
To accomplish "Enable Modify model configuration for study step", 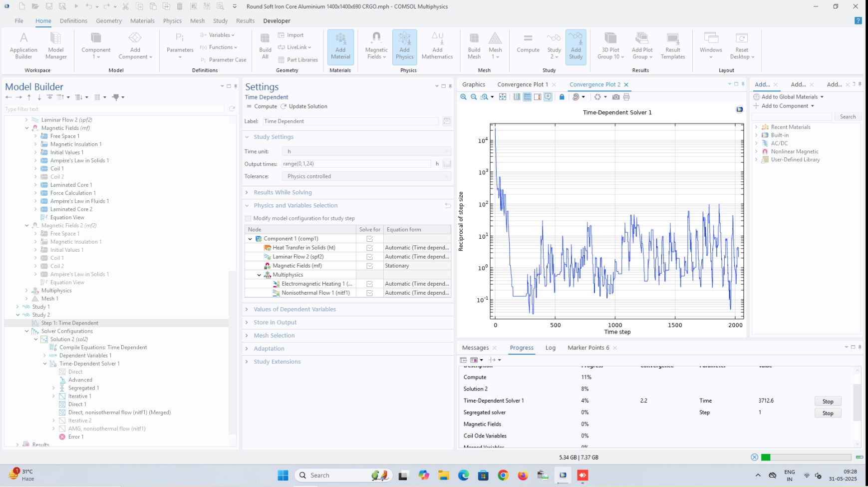I will [248, 218].
